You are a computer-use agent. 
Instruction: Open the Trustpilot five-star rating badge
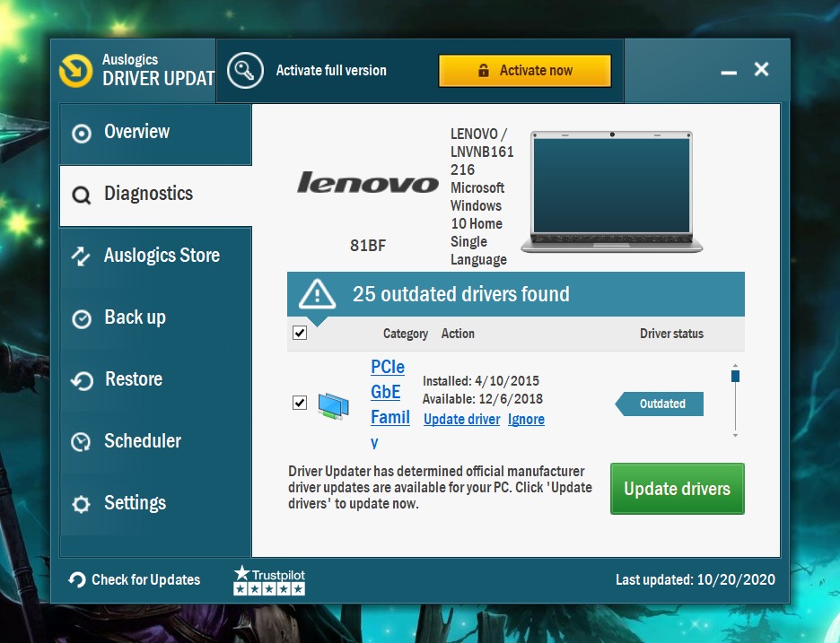pyautogui.click(x=269, y=580)
